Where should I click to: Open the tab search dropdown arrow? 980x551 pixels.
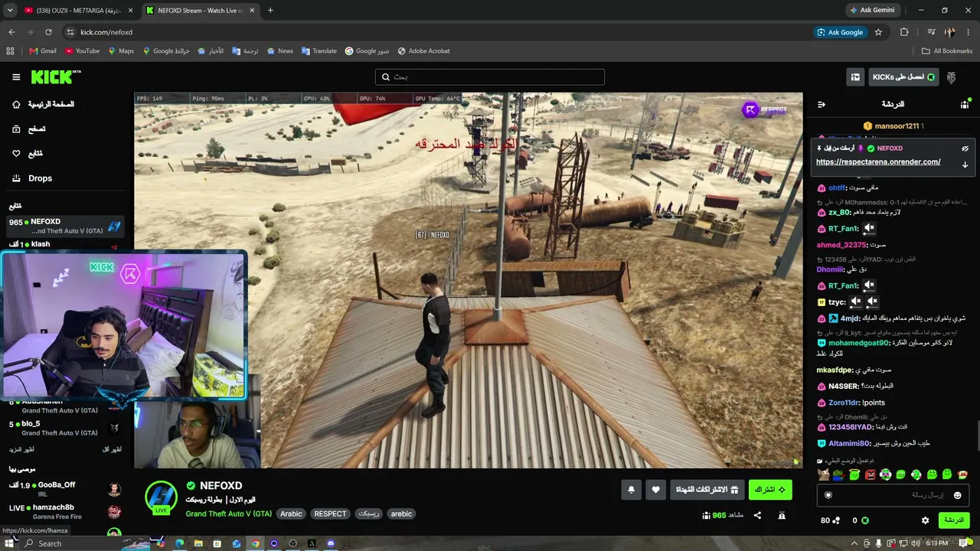10,11
